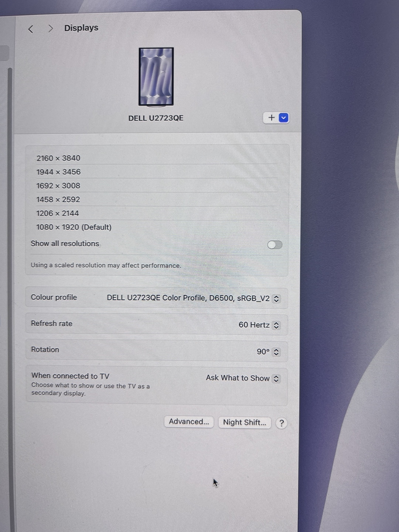
Task: Click the Advanced... button
Action: 189,422
